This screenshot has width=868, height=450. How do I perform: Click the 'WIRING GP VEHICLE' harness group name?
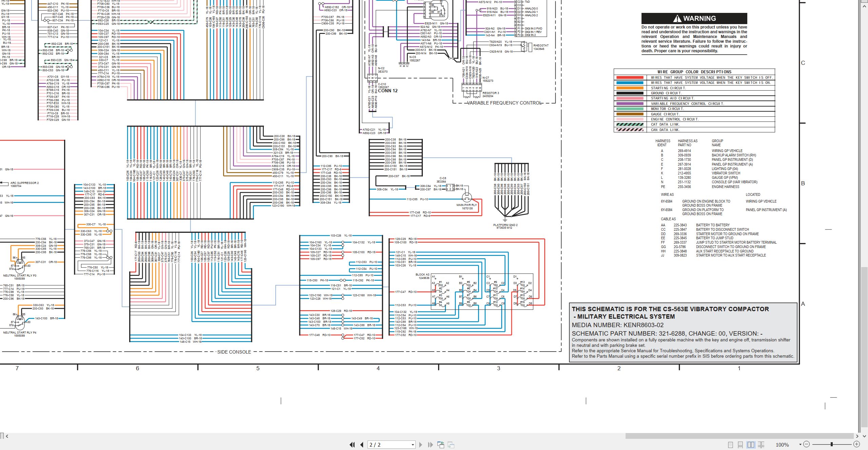coord(727,151)
